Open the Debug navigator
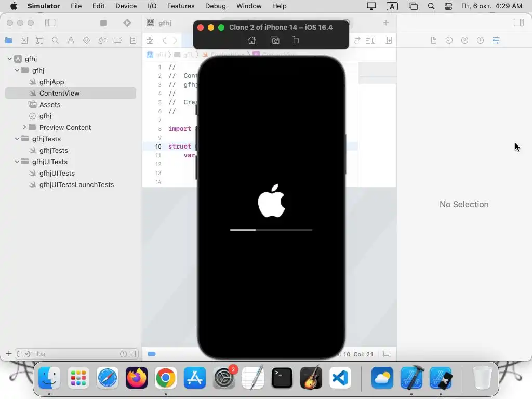 [102, 41]
